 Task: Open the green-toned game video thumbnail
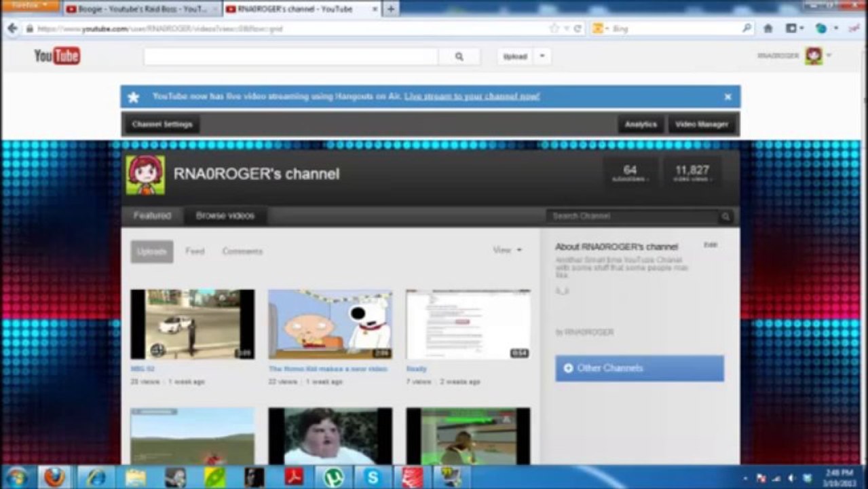tap(468, 436)
